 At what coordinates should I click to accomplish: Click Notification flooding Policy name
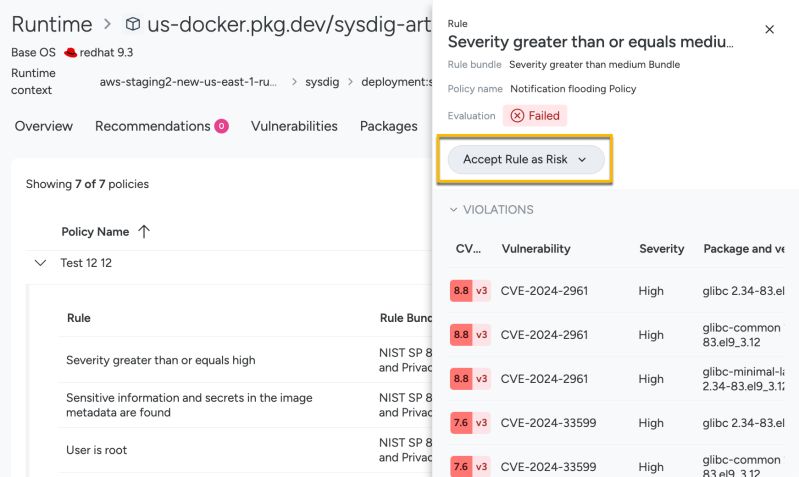pos(573,89)
